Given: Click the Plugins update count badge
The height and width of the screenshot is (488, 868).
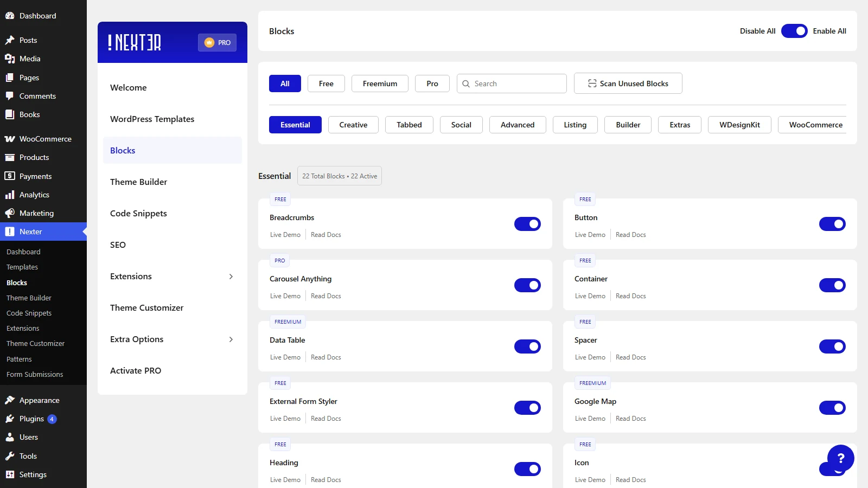Looking at the screenshot, I should point(52,419).
